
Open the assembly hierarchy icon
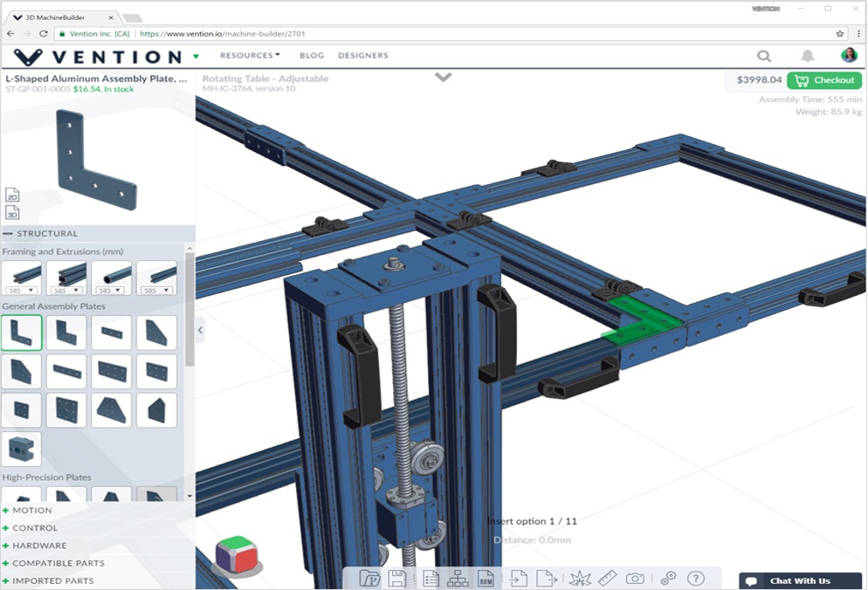[457, 578]
